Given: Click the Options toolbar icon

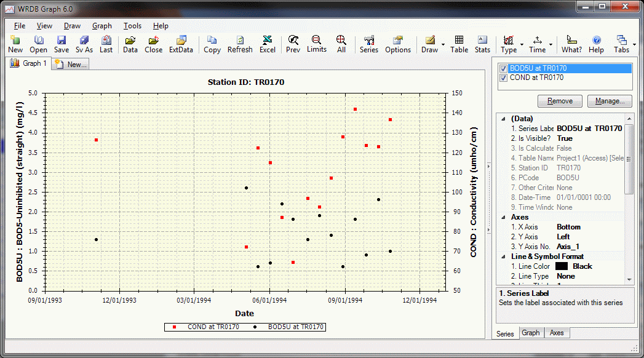Looking at the screenshot, I should point(398,44).
